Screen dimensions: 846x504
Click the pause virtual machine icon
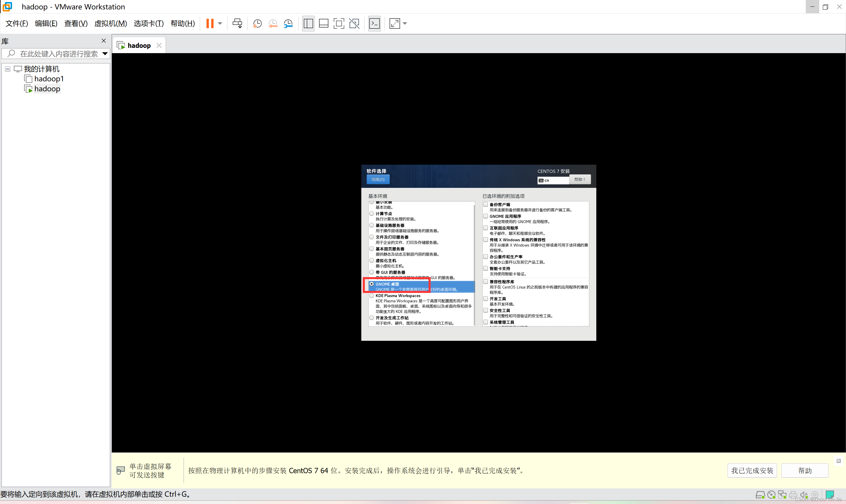pos(210,23)
